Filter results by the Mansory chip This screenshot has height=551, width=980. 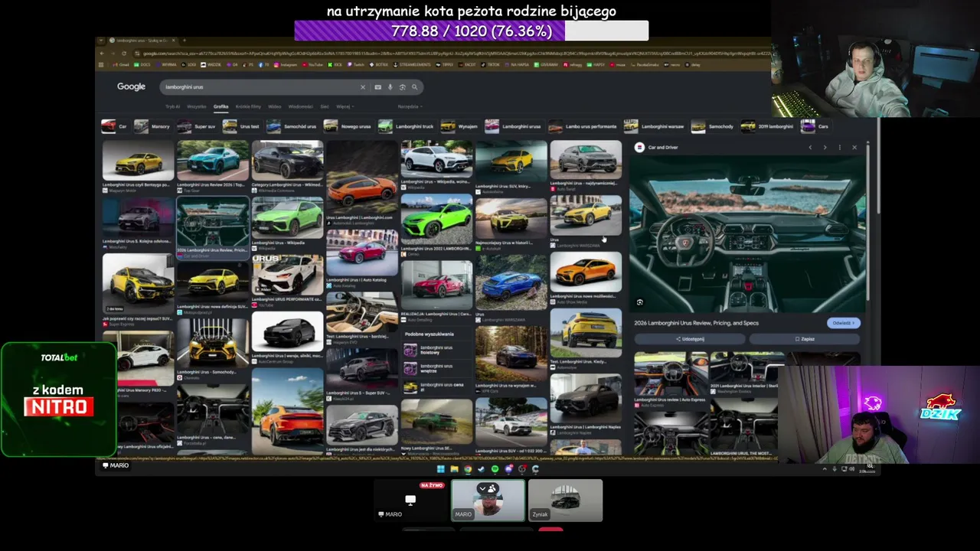152,126
